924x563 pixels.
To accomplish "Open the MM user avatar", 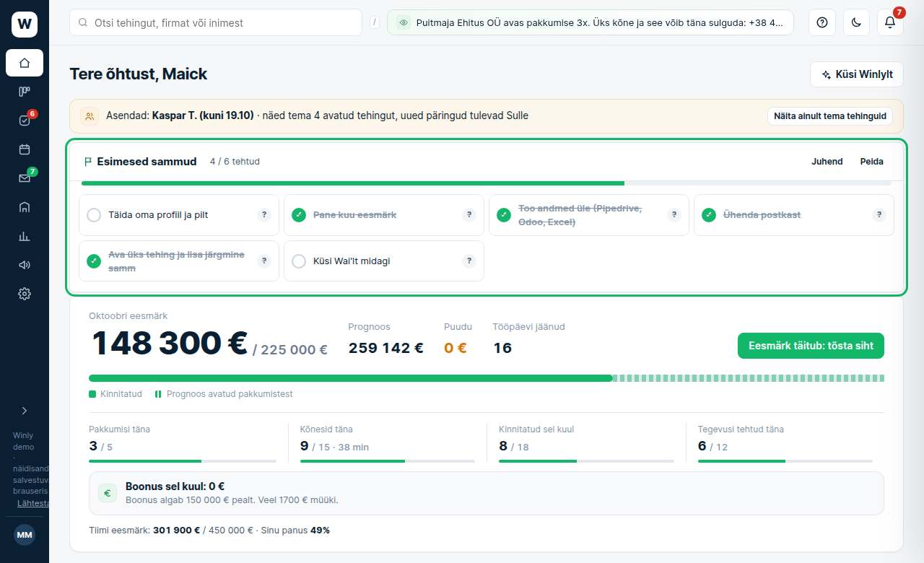I will (25, 535).
